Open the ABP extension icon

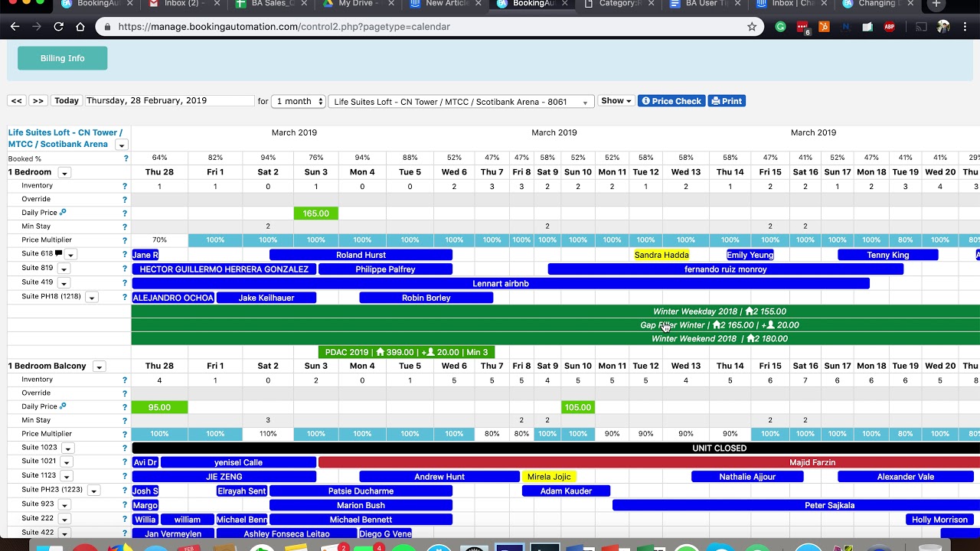click(x=890, y=27)
